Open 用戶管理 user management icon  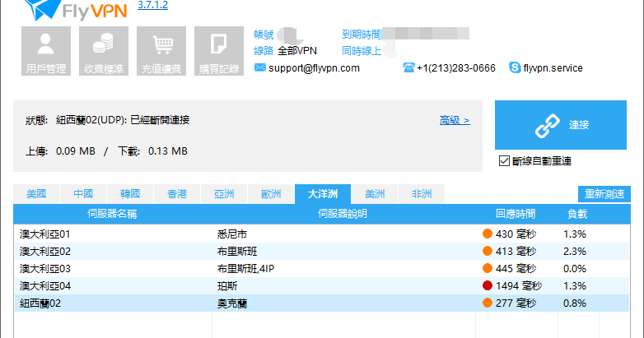click(46, 51)
